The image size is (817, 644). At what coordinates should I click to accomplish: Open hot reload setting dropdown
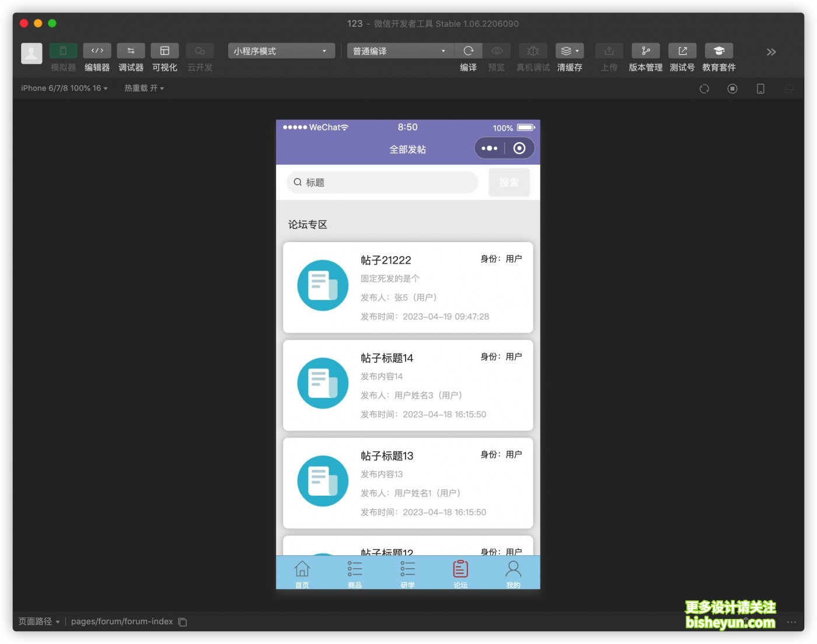click(x=144, y=88)
